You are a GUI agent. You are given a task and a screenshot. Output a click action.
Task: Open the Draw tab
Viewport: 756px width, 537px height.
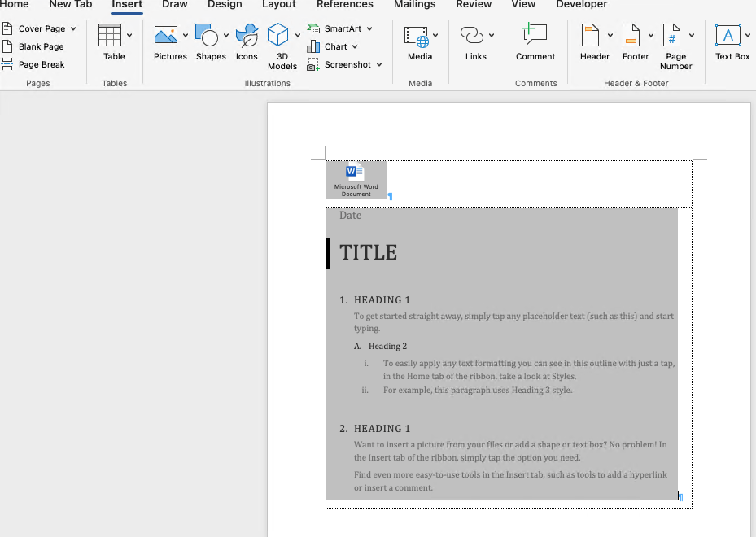174,4
